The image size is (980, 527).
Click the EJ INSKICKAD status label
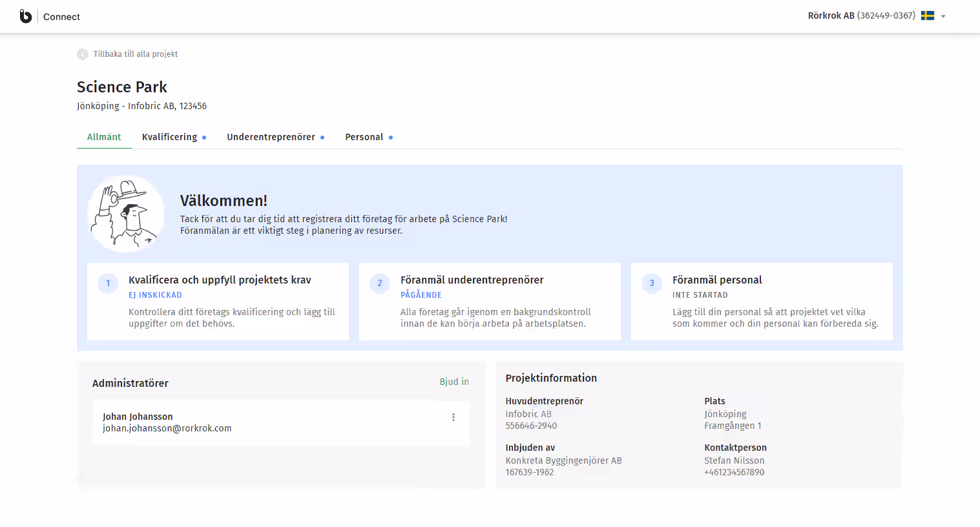click(x=155, y=295)
